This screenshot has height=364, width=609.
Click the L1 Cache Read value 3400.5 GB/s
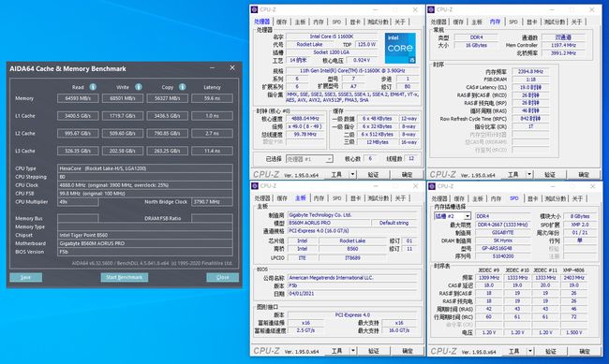[78, 116]
